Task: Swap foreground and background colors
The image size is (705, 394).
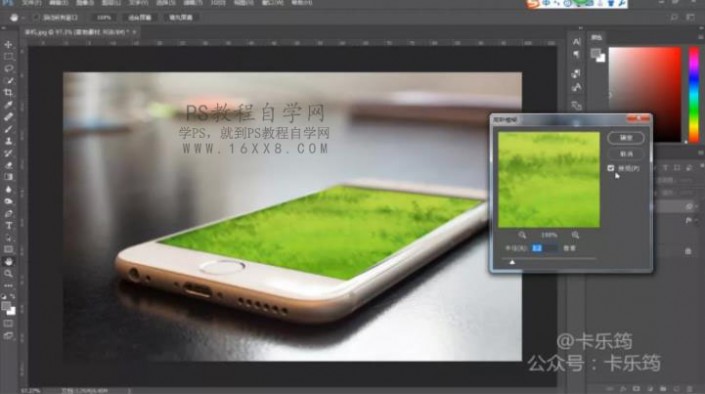Action: [x=13, y=296]
